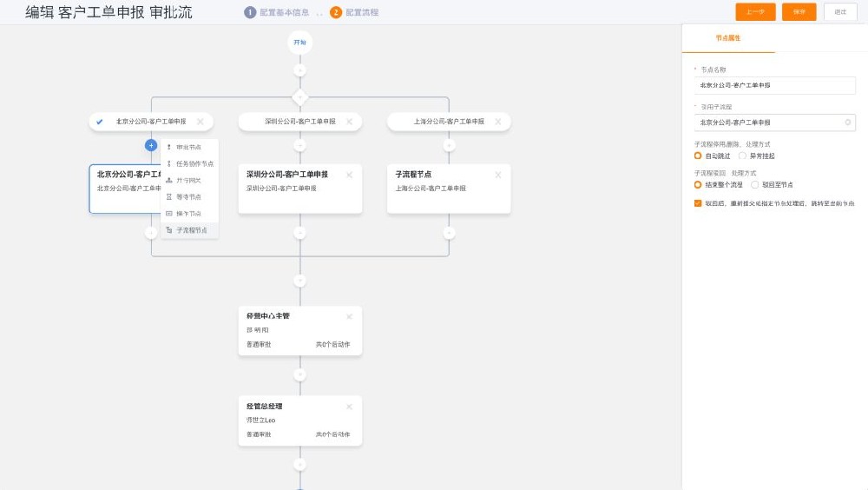Click the 上海分公司-客户工单申报 branch pill label
868x490 pixels.
coord(449,122)
